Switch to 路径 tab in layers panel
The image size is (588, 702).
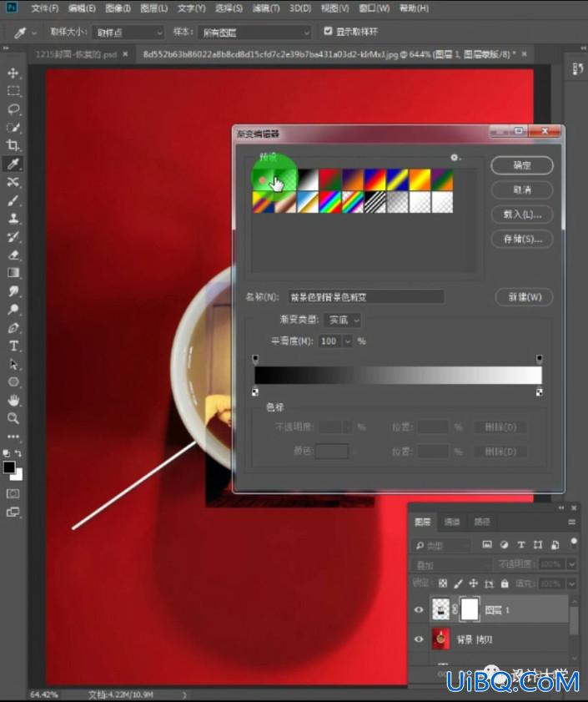[482, 522]
